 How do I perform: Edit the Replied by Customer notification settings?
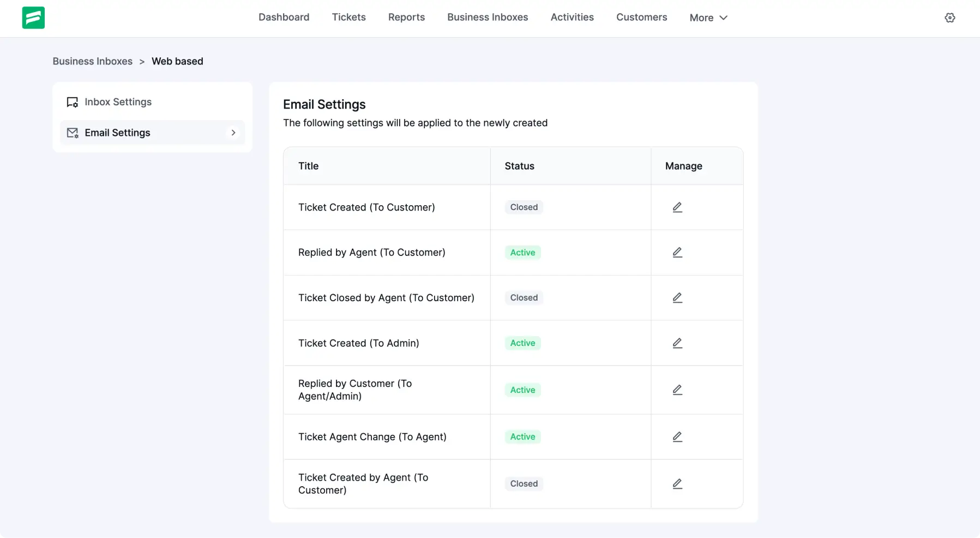[677, 390]
